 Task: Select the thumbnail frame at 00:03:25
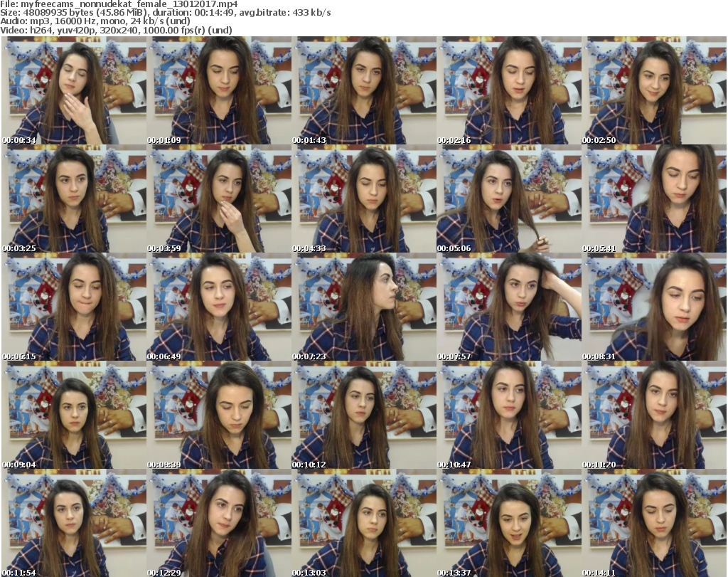74,198
